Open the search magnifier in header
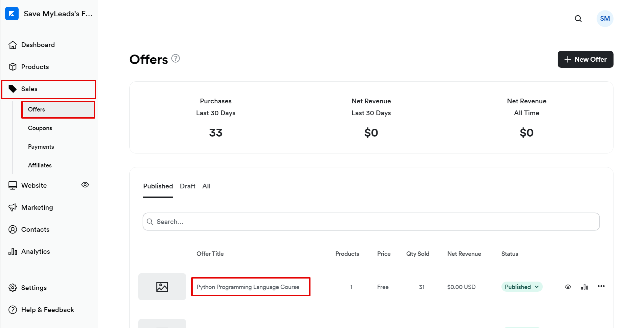644x328 pixels. tap(578, 19)
